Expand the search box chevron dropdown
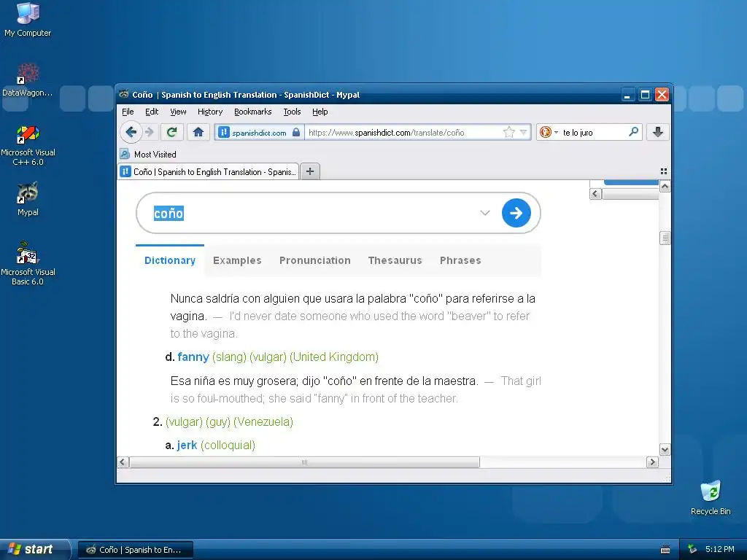This screenshot has width=747, height=560. (485, 213)
